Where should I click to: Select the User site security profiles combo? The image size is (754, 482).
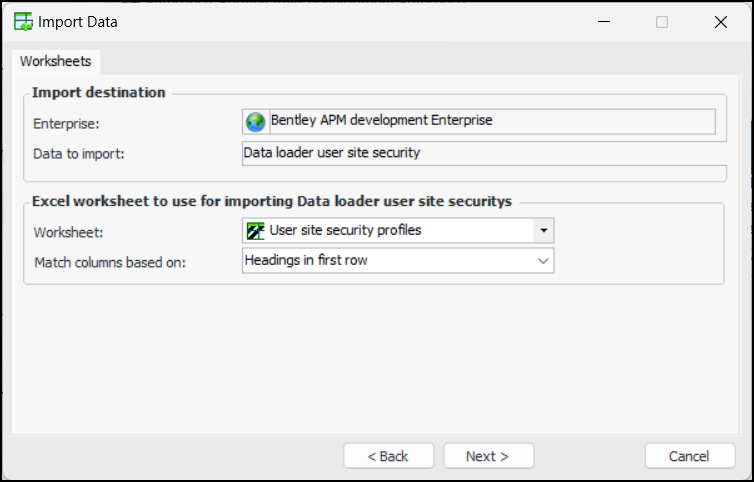390,231
